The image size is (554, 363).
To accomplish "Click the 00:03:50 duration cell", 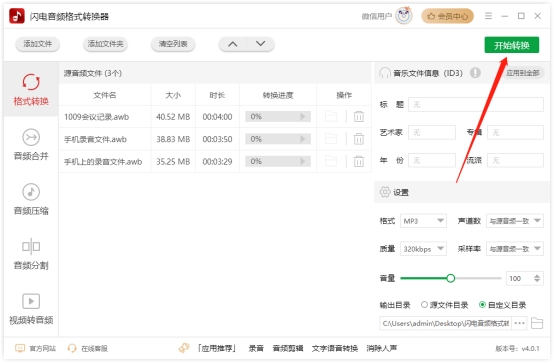I will pos(217,139).
